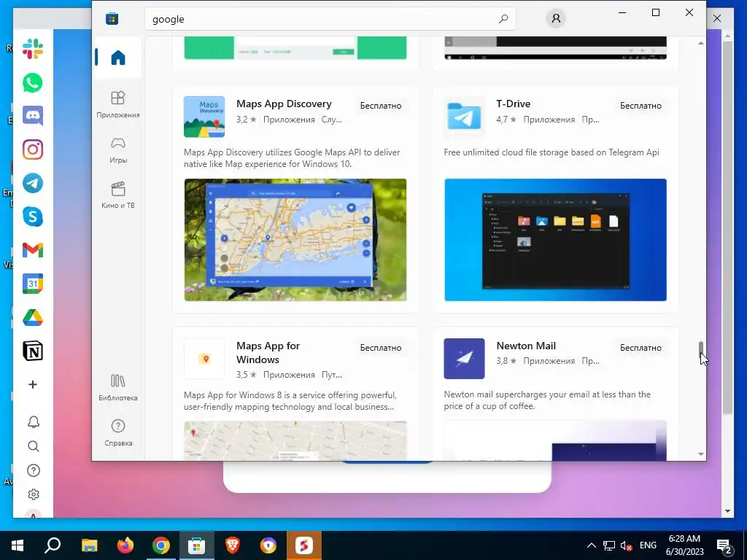Open Gmail icon in the sidebar
This screenshot has width=747, height=560.
click(x=32, y=250)
